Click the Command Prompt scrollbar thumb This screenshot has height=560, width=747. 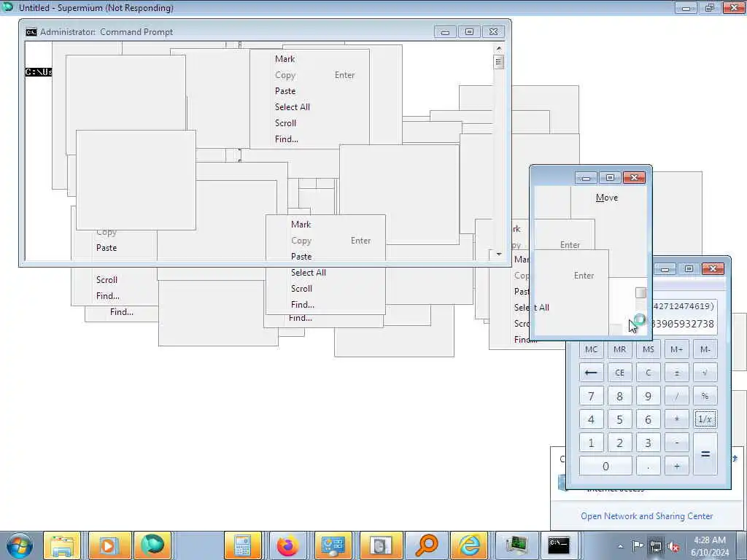point(499,61)
